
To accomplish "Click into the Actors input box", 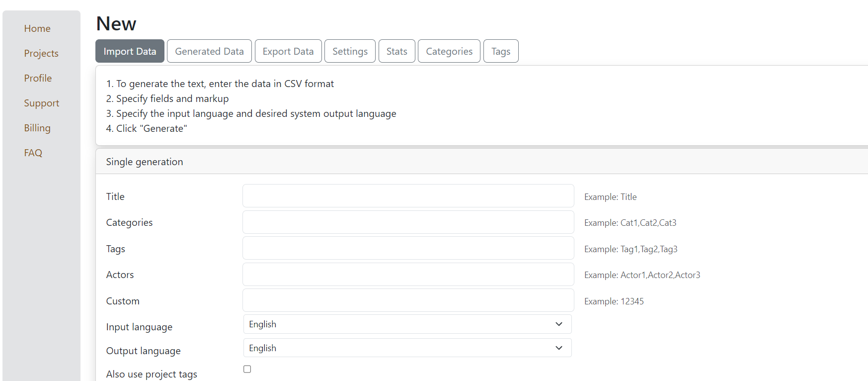I will click(408, 275).
